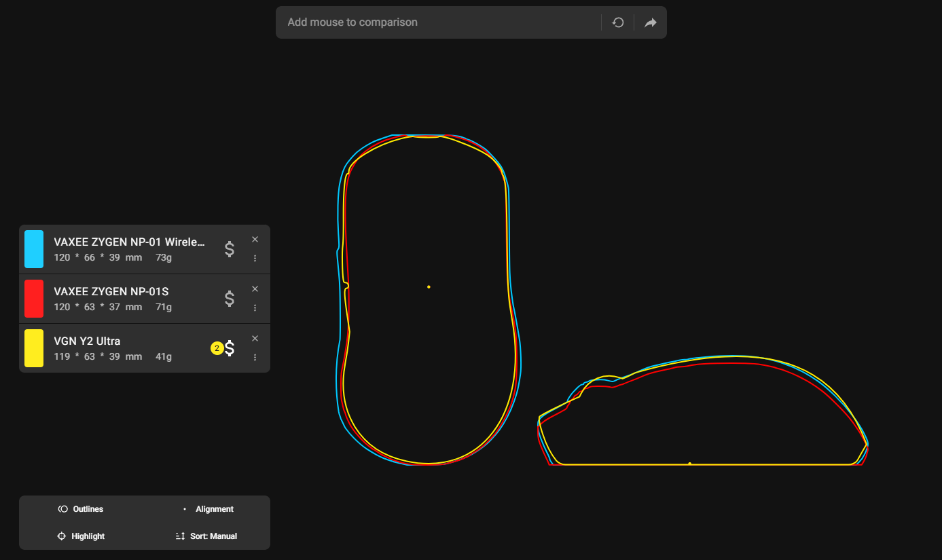This screenshot has height=560, width=942.
Task: Remove VGN Y2 Ultra from comparison
Action: [x=255, y=338]
